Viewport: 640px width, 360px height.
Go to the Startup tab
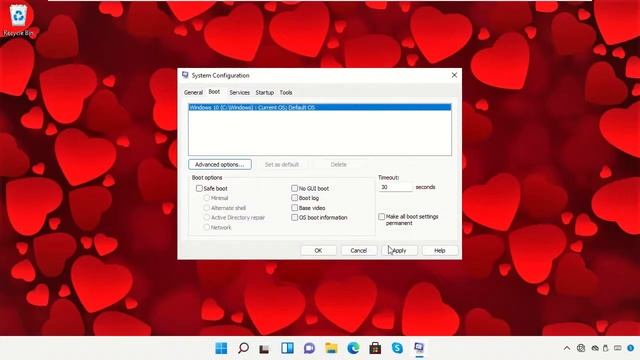pyautogui.click(x=264, y=93)
